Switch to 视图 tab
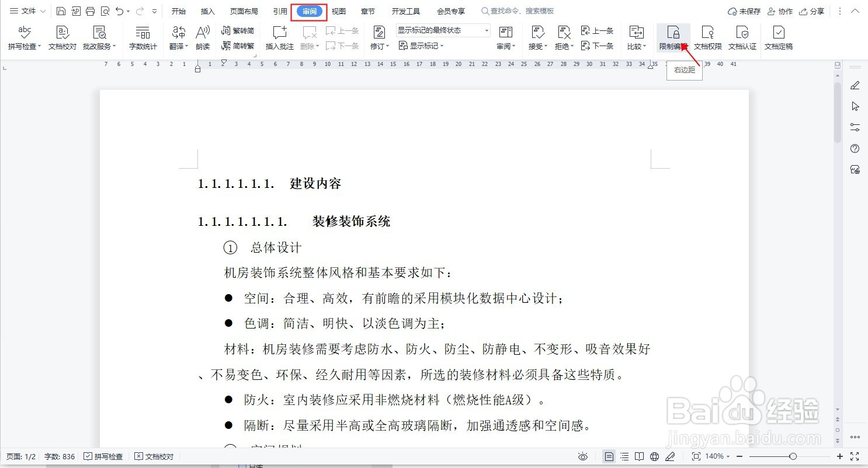The width and height of the screenshot is (868, 468). 338,11
